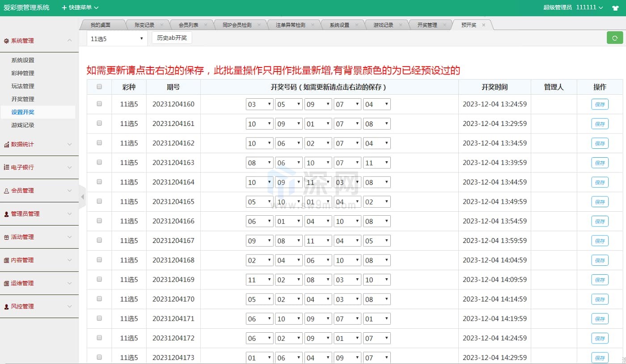Open the 11选5 lottery type dropdown

[x=117, y=39]
